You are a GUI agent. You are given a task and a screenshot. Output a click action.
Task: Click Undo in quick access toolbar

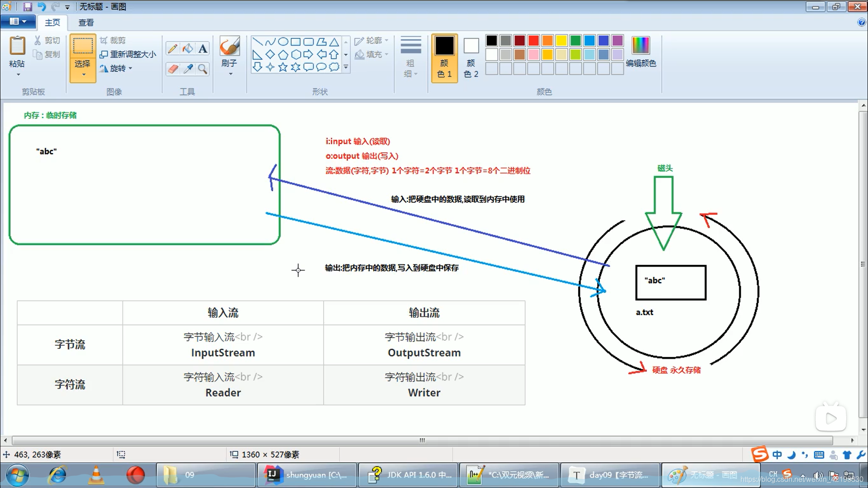[42, 7]
